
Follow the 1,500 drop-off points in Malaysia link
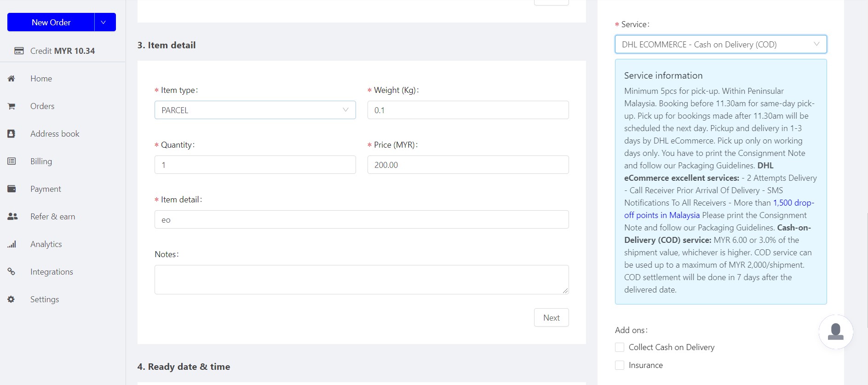click(x=661, y=215)
